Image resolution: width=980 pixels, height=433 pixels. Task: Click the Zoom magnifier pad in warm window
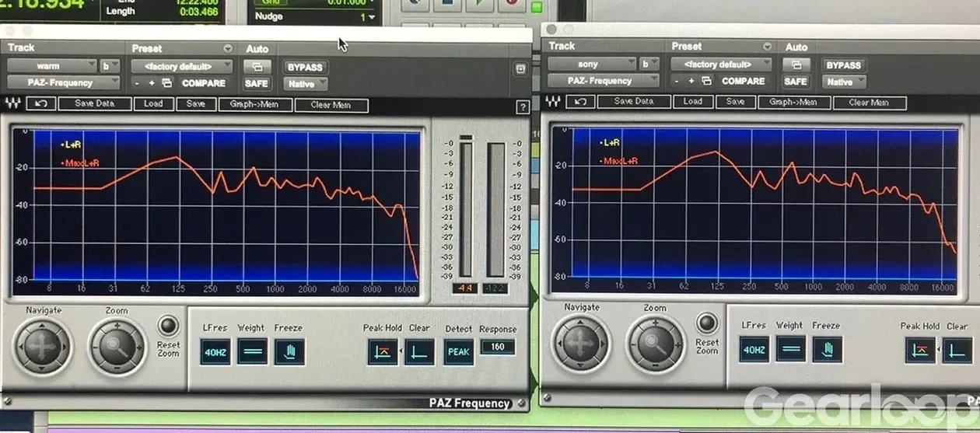[116, 346]
